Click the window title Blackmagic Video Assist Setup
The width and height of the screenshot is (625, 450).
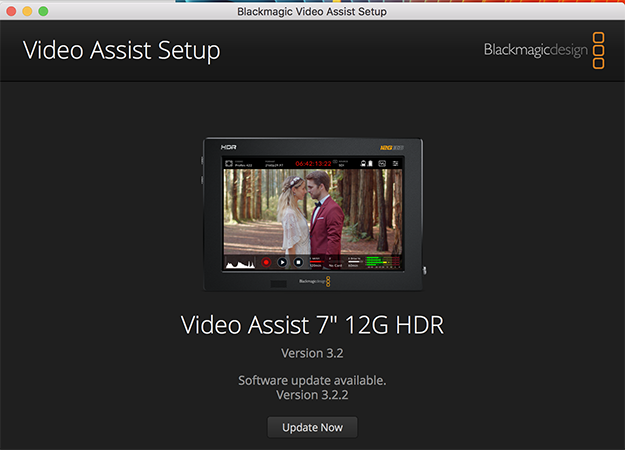click(x=312, y=11)
